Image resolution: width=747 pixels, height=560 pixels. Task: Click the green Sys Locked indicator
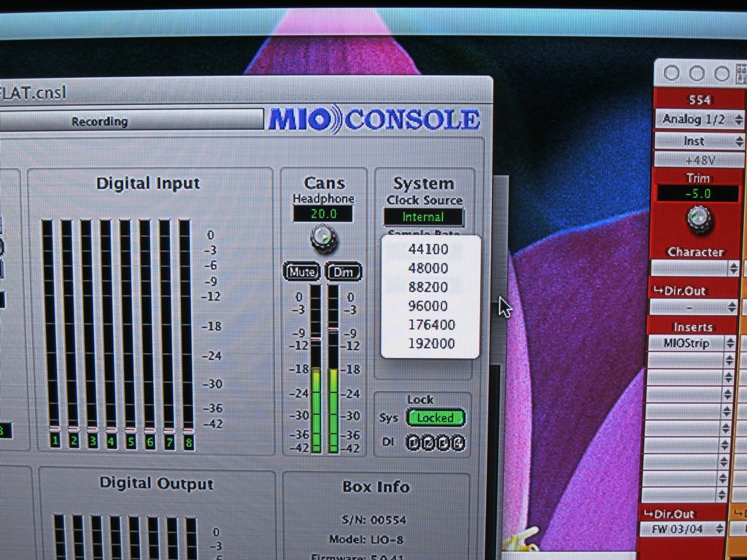coord(436,418)
